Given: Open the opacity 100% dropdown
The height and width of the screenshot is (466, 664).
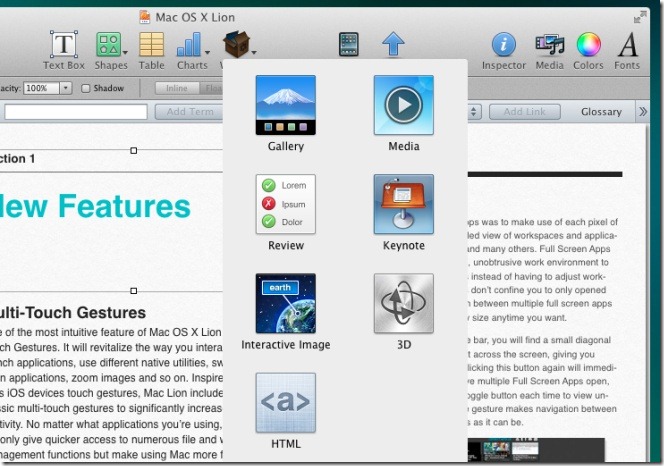Looking at the screenshot, I should [x=66, y=88].
